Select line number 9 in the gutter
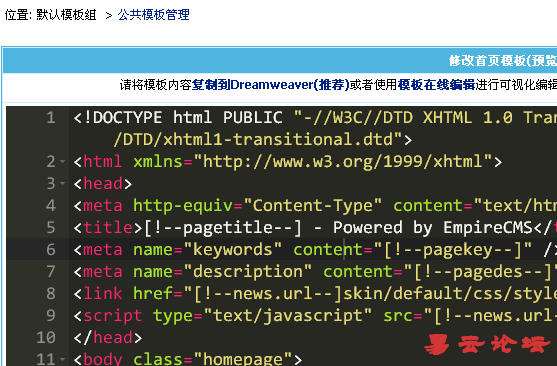Viewport: 557px width, 366px height. click(50, 316)
